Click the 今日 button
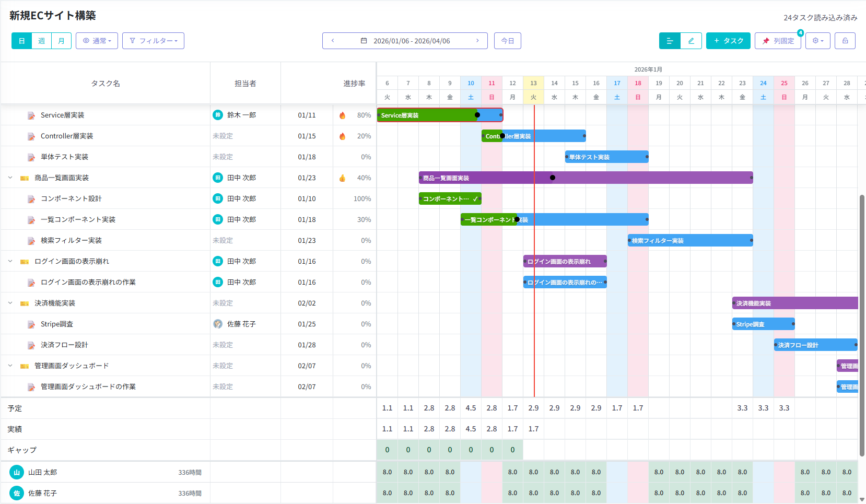The height and width of the screenshot is (504, 866). pyautogui.click(x=508, y=41)
